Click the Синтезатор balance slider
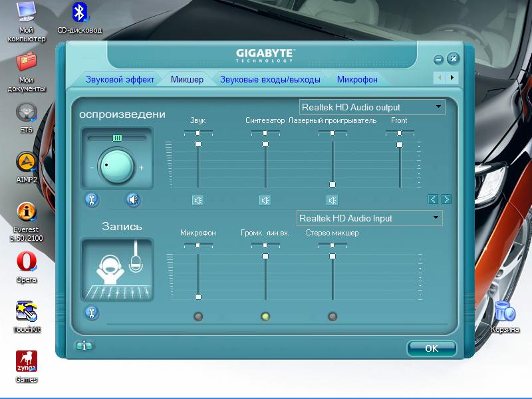 (265, 133)
